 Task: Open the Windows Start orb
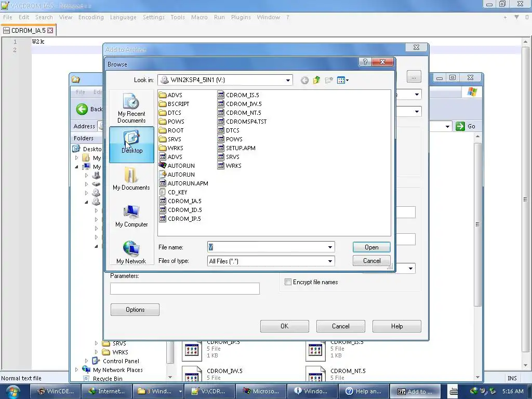click(x=13, y=392)
